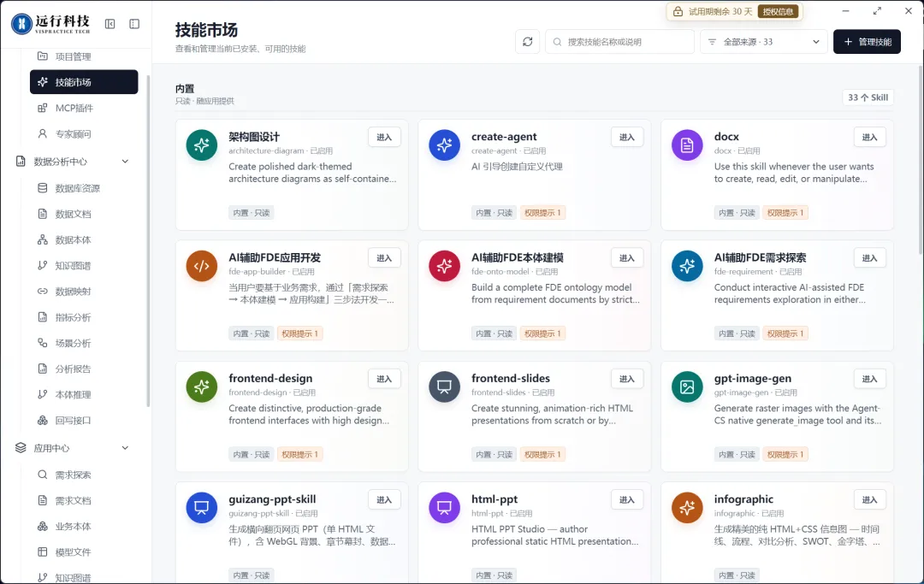Image resolution: width=924 pixels, height=584 pixels.
Task: Open 数据映射 sidebar item
Action: 84,292
